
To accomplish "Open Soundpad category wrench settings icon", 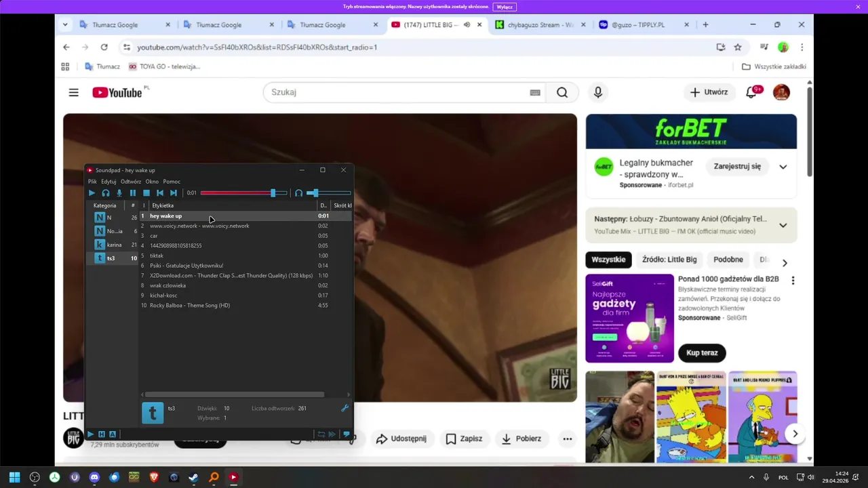I will [x=344, y=408].
